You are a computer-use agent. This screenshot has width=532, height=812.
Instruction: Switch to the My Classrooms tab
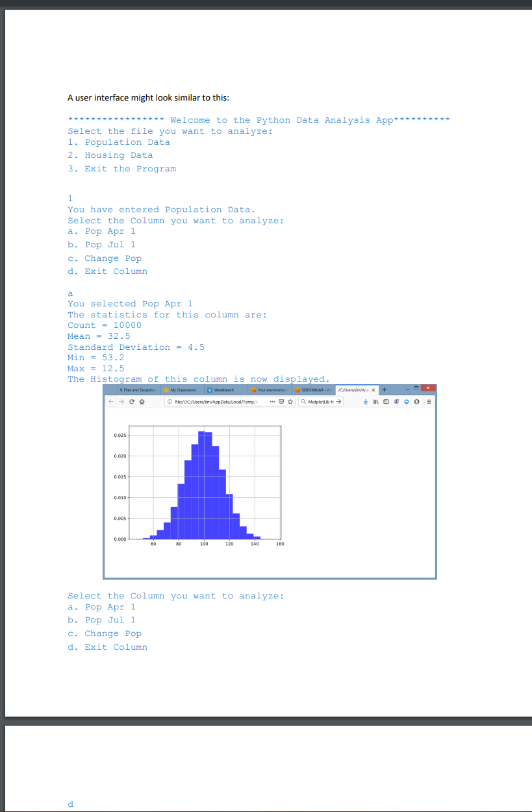[183, 390]
